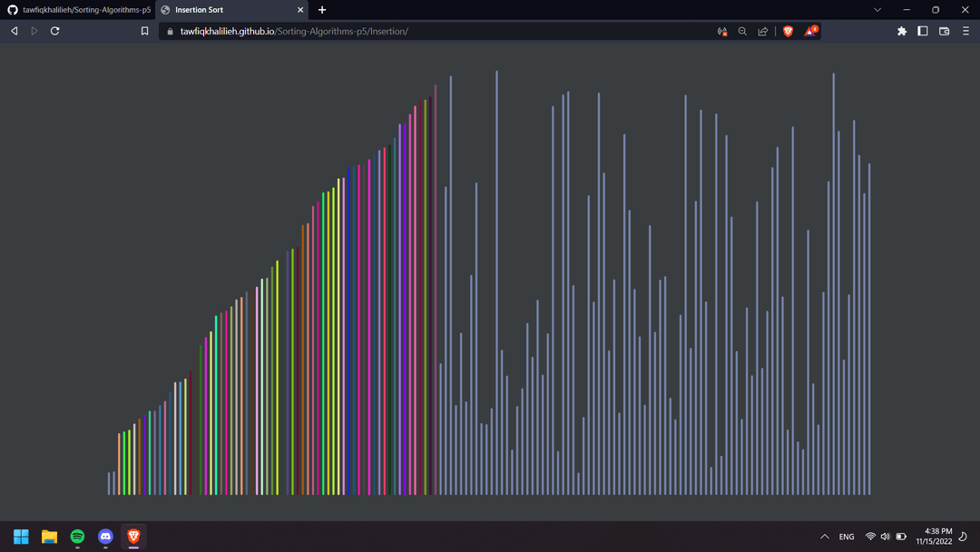Show hidden system tray icons
The height and width of the screenshot is (552, 980).
tap(824, 537)
